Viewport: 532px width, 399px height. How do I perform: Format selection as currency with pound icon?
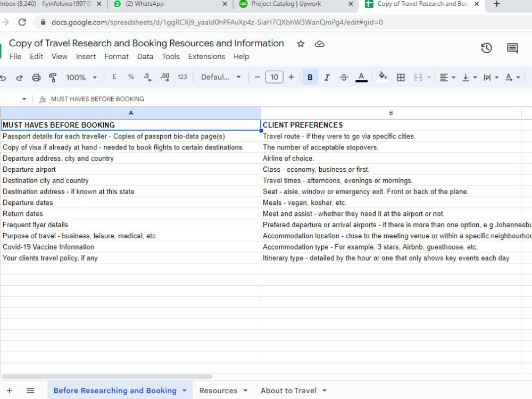click(113, 77)
